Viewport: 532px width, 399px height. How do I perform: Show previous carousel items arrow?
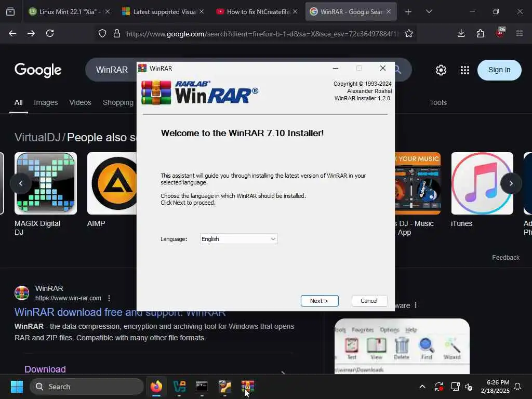(x=21, y=183)
